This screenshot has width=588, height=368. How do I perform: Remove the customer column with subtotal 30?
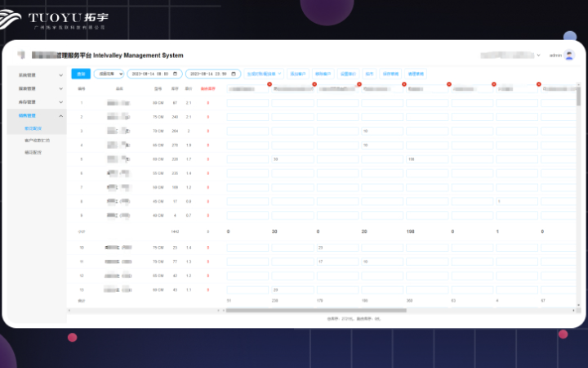(314, 84)
